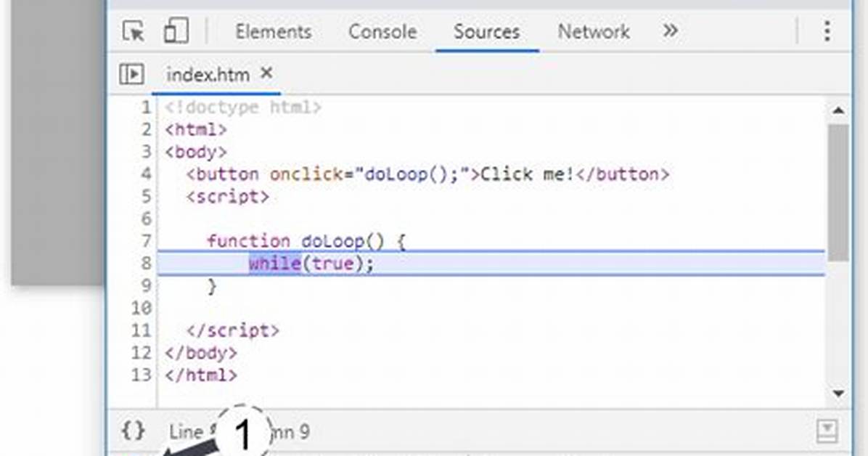Click the 'Click me!' button label text
Viewport: 868px width, 456px height.
(x=528, y=174)
